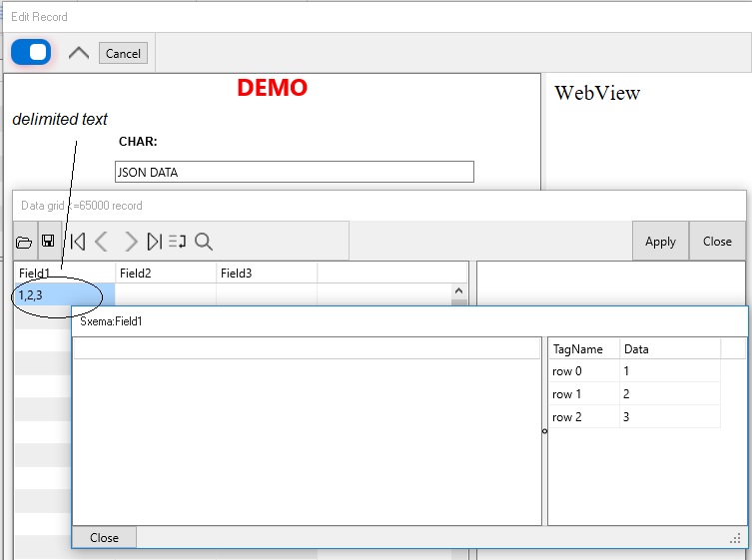
Task: Select data value 1 in row 0
Action: (670, 371)
